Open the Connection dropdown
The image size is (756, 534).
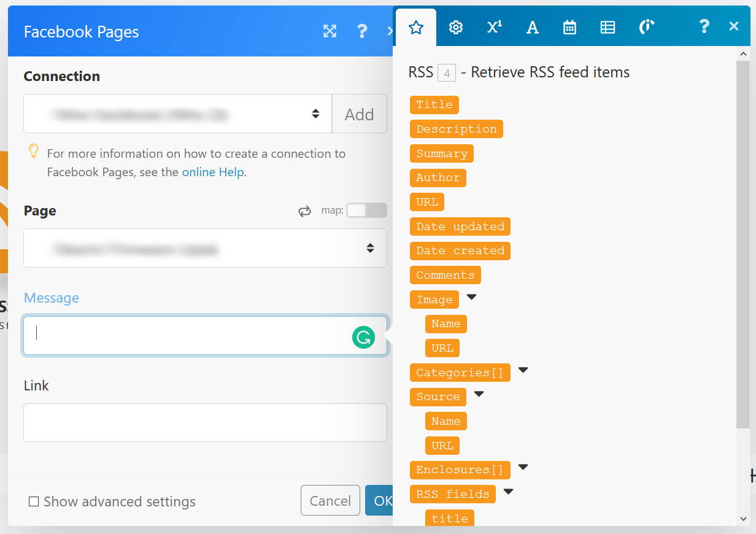[x=178, y=114]
